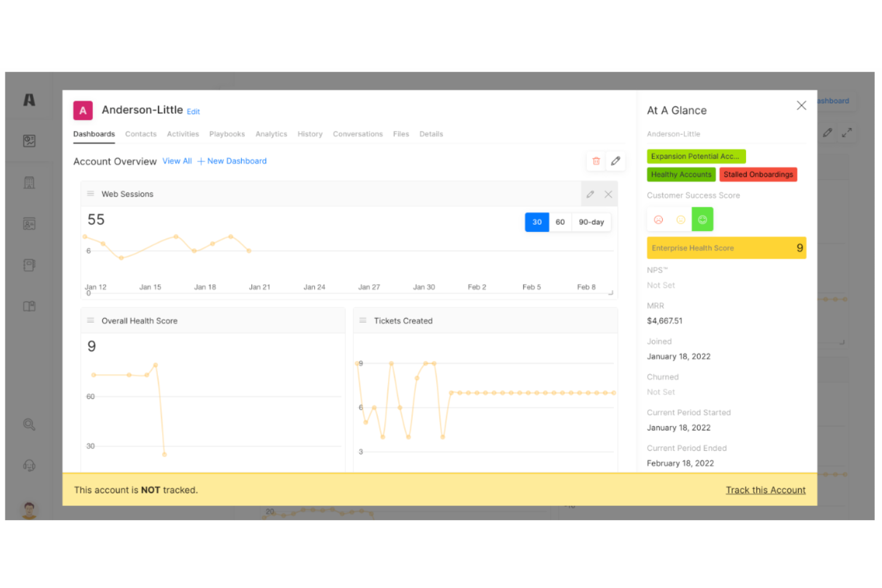Open the Overall Health Score widget menu
The height and width of the screenshot is (588, 882).
click(x=90, y=321)
